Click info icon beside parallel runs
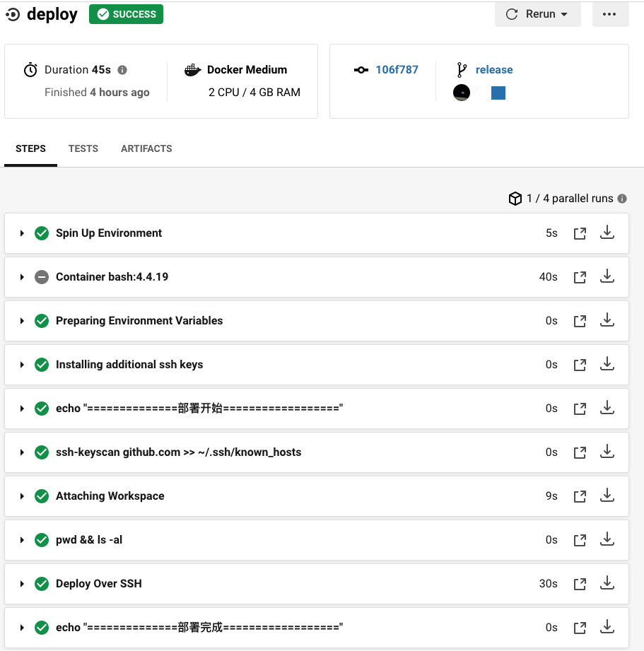 coord(622,199)
